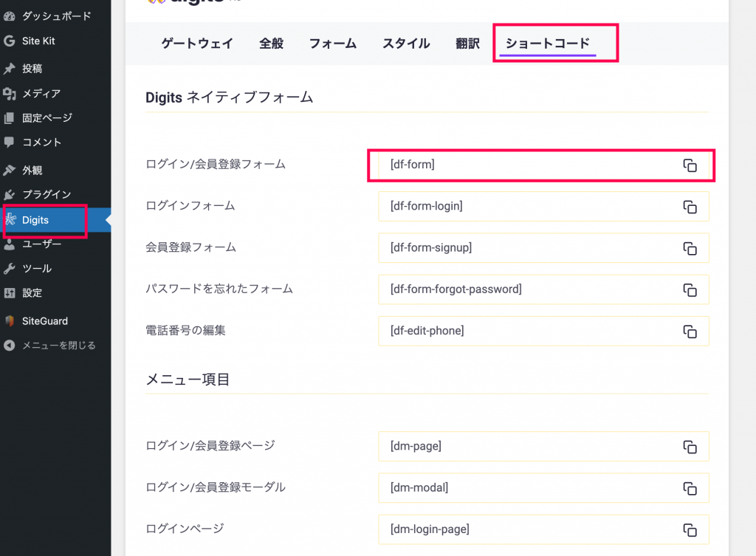
Task: Click the [dm-login-page] shortcode field
Action: point(543,529)
